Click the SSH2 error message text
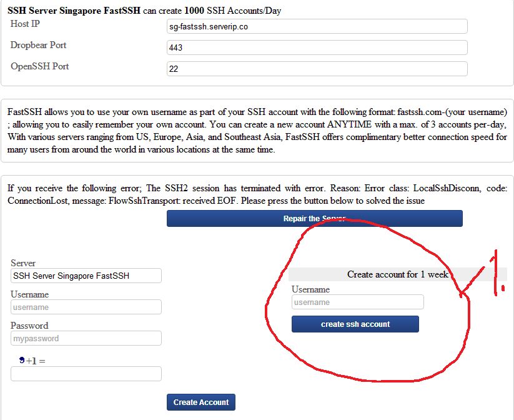Image resolution: width=514 pixels, height=420 pixels. [x=257, y=194]
